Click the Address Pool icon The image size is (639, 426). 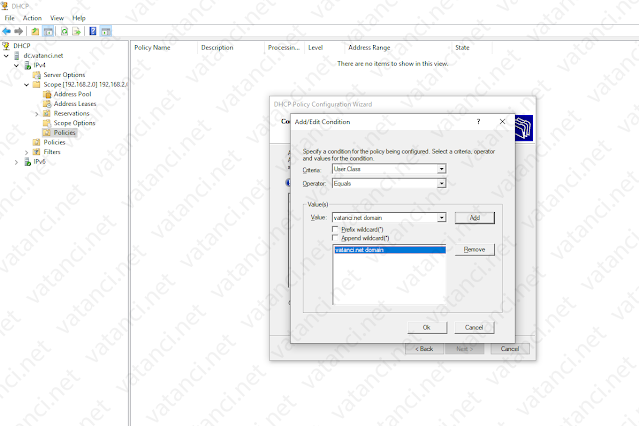click(47, 94)
